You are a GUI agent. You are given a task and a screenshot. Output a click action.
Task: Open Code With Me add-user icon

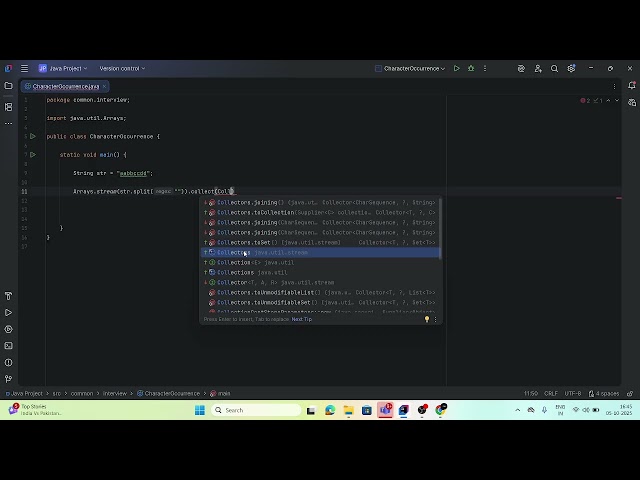[538, 69]
